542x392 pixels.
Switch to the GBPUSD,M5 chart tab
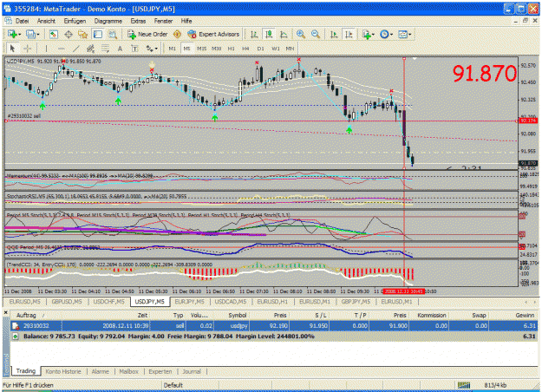click(67, 302)
